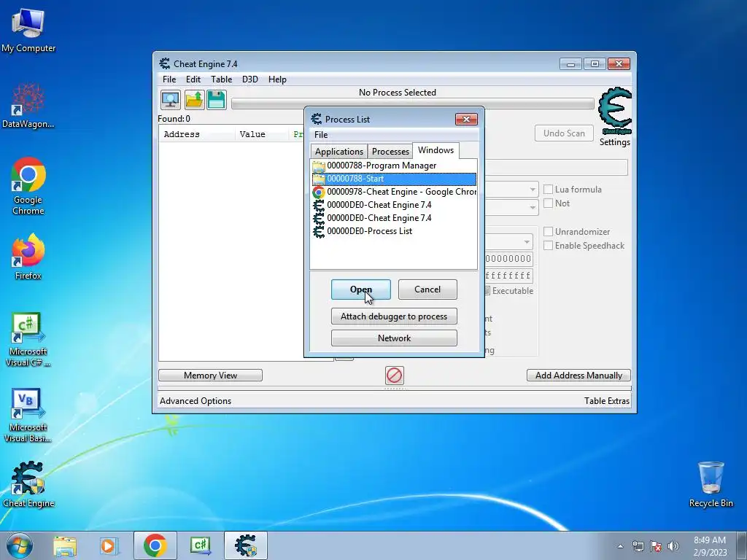Open Advanced Options
747x560 pixels.
point(196,401)
